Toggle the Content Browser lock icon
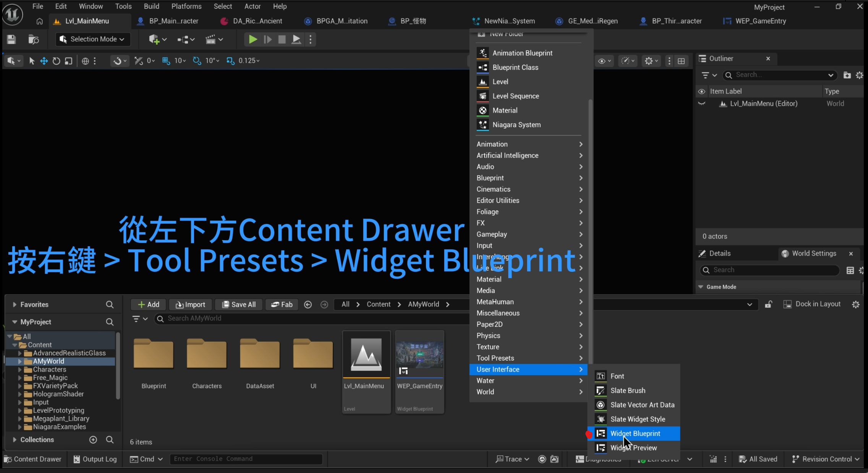The image size is (868, 473). pos(768,304)
